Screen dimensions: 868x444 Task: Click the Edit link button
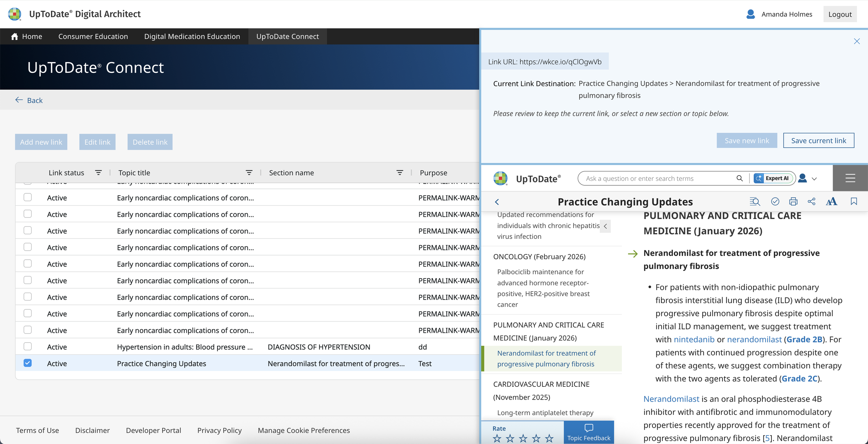click(x=97, y=142)
